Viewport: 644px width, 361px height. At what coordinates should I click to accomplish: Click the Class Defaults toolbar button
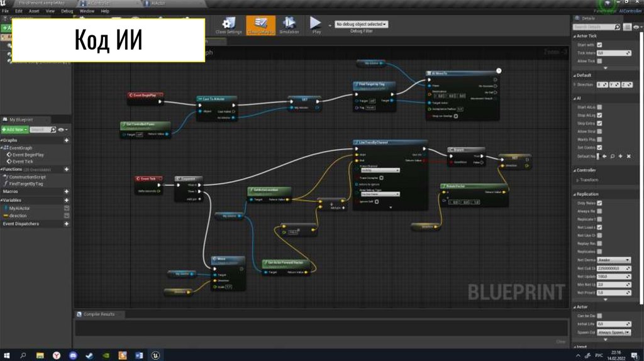pos(260,25)
